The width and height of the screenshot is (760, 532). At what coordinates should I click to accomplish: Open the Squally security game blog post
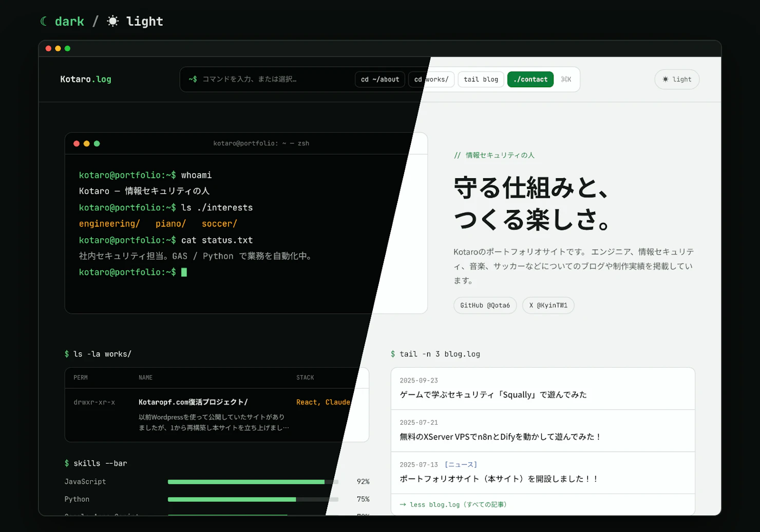[543, 389]
